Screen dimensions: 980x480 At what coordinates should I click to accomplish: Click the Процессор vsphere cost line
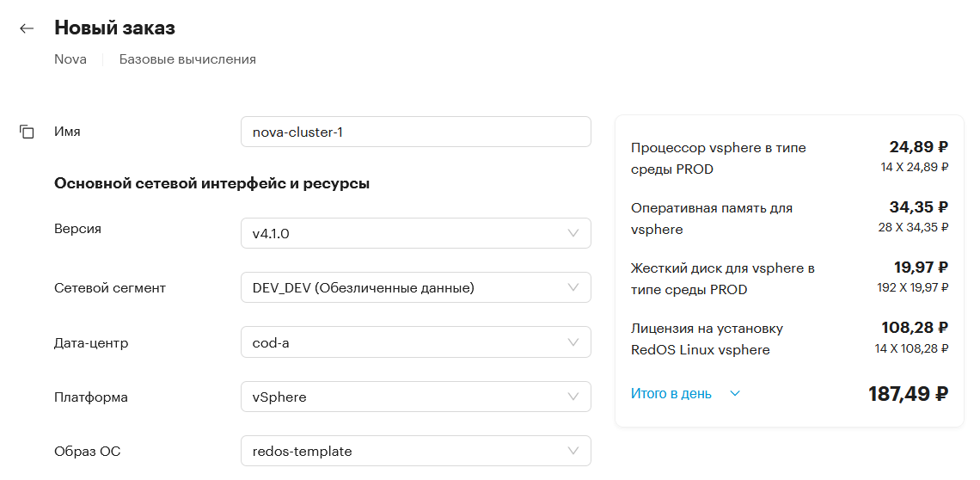point(789,159)
